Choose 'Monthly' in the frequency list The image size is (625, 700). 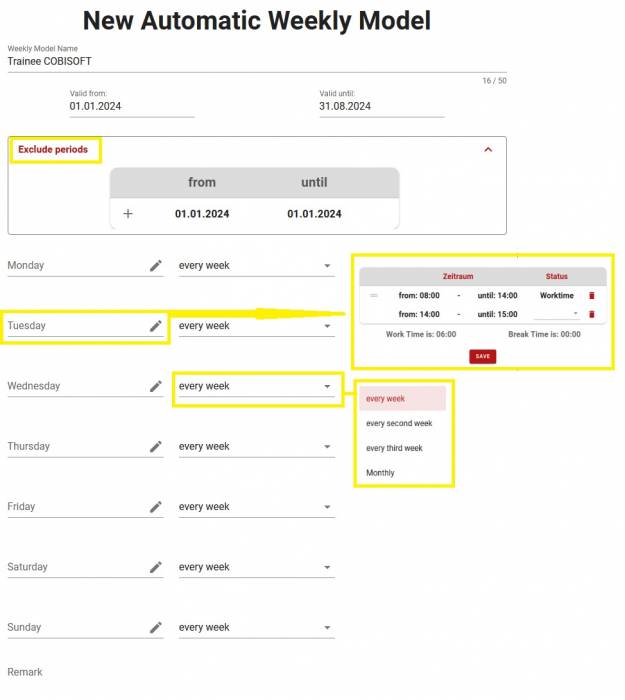click(x=381, y=473)
